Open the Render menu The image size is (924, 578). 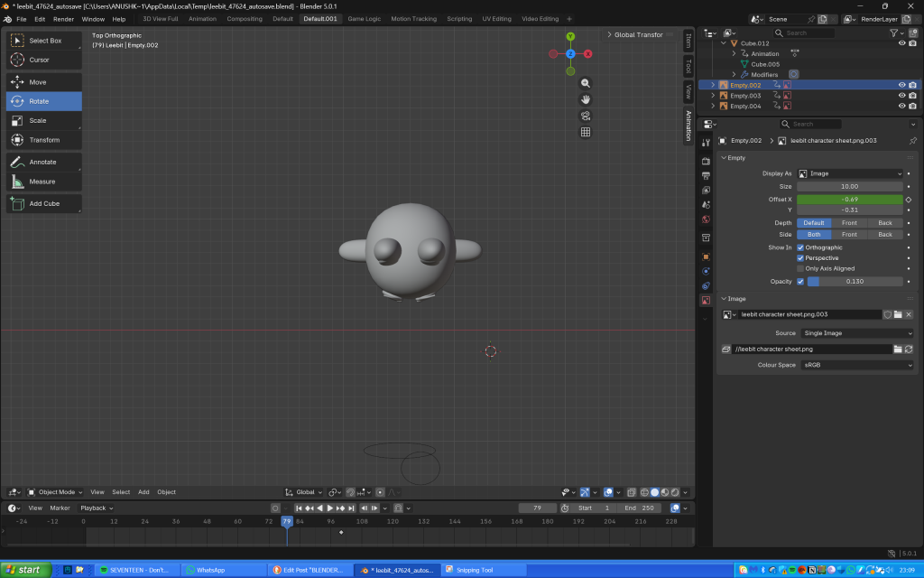[63, 19]
